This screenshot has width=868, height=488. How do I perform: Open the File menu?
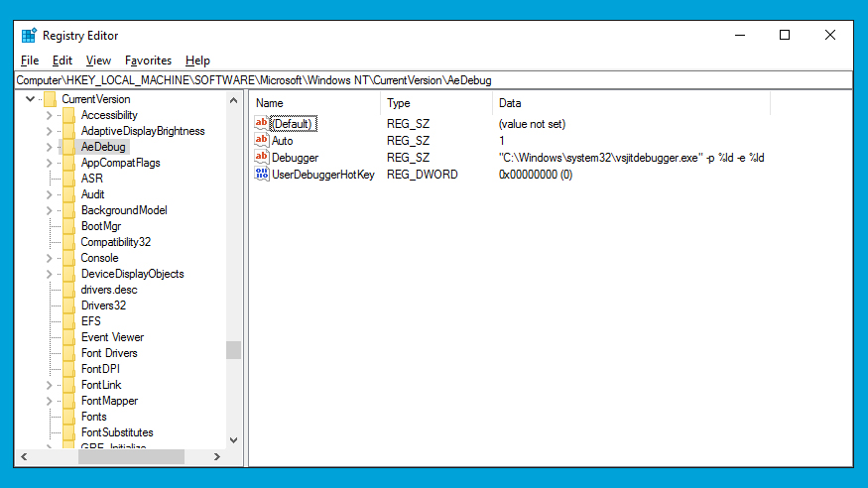click(29, 61)
